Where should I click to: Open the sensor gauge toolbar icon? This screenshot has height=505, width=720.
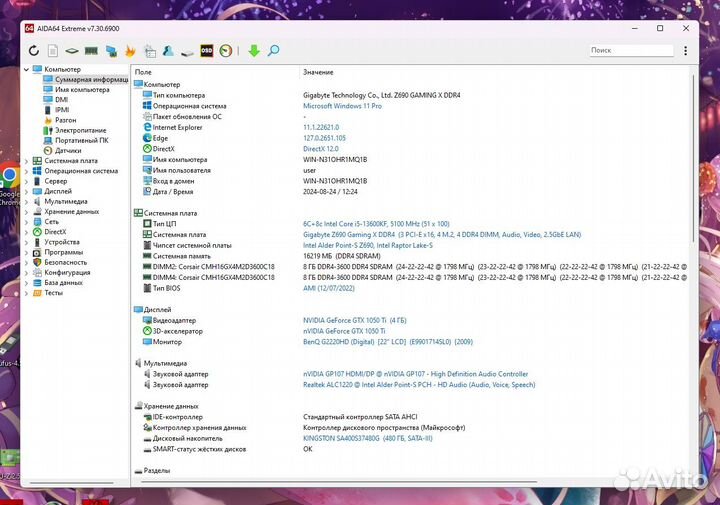pos(226,50)
